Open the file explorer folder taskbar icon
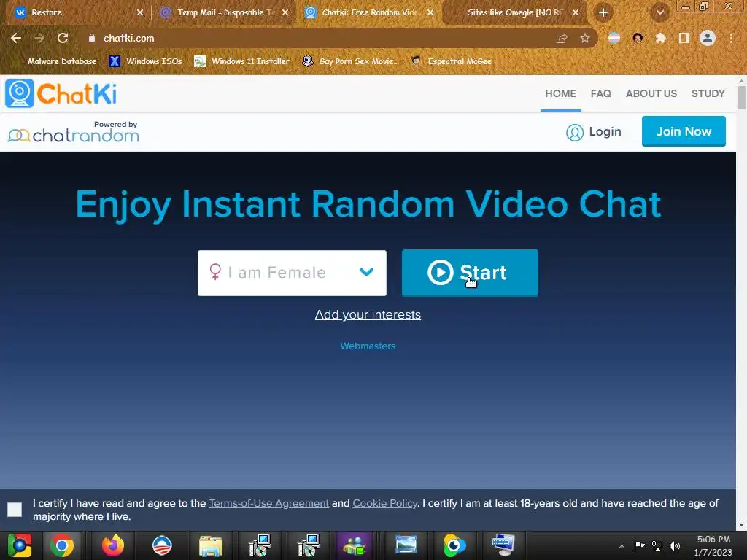Viewport: 747px width, 560px height. tap(211, 545)
